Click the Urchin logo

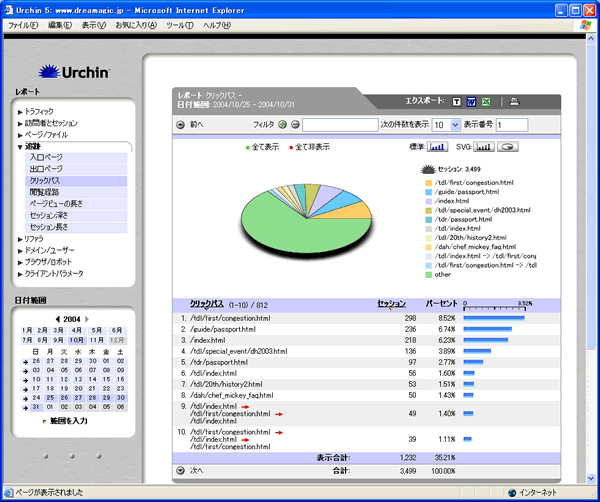tap(74, 72)
